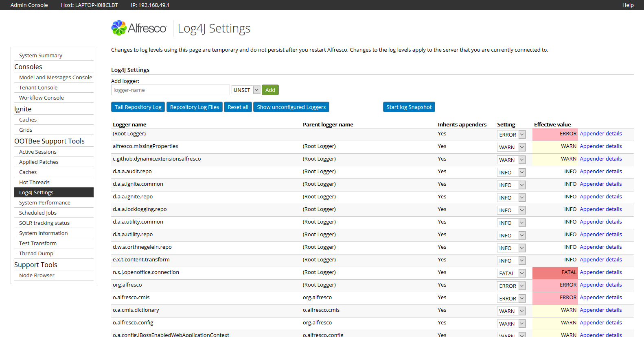Viewport: 644px width, 337px height.
Task: Click the red FATAL effective value cell
Action: point(555,273)
